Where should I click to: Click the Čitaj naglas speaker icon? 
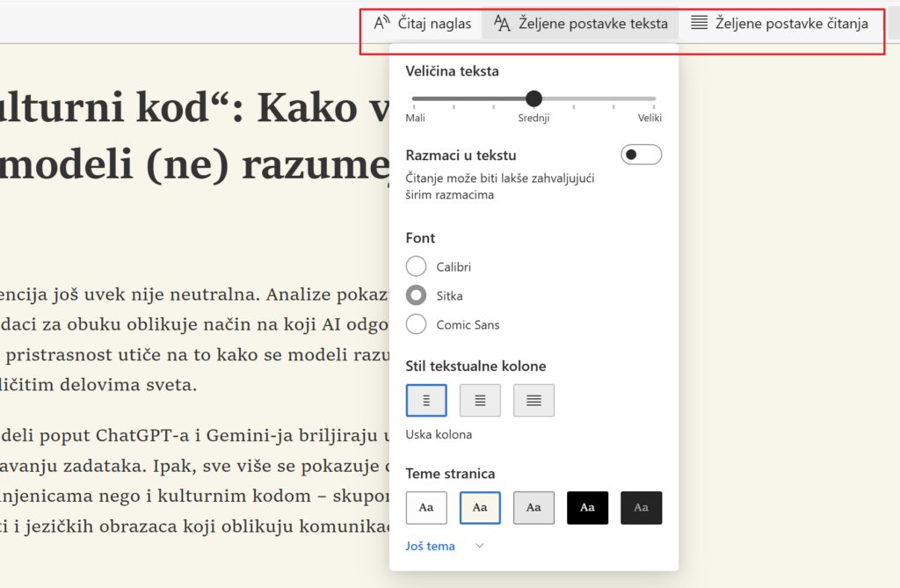tap(382, 24)
